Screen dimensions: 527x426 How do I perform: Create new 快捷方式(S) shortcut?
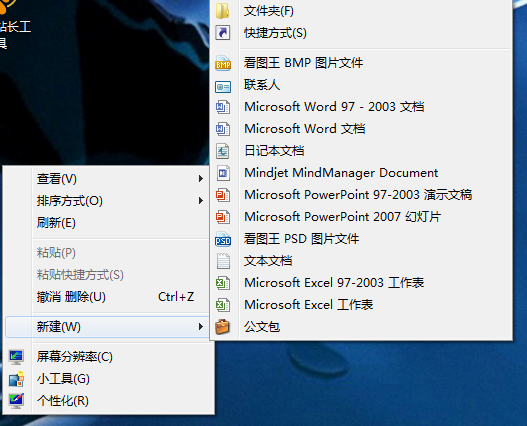[x=361, y=33]
